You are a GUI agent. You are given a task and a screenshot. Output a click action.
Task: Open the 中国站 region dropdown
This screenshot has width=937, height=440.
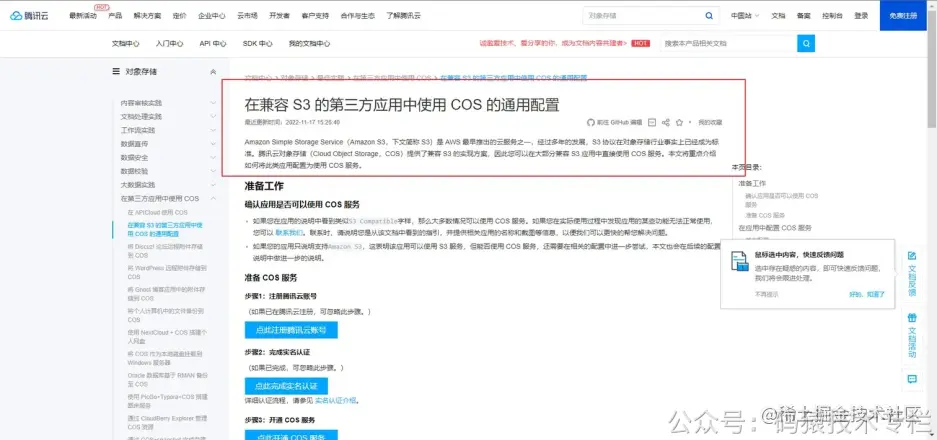[745, 16]
